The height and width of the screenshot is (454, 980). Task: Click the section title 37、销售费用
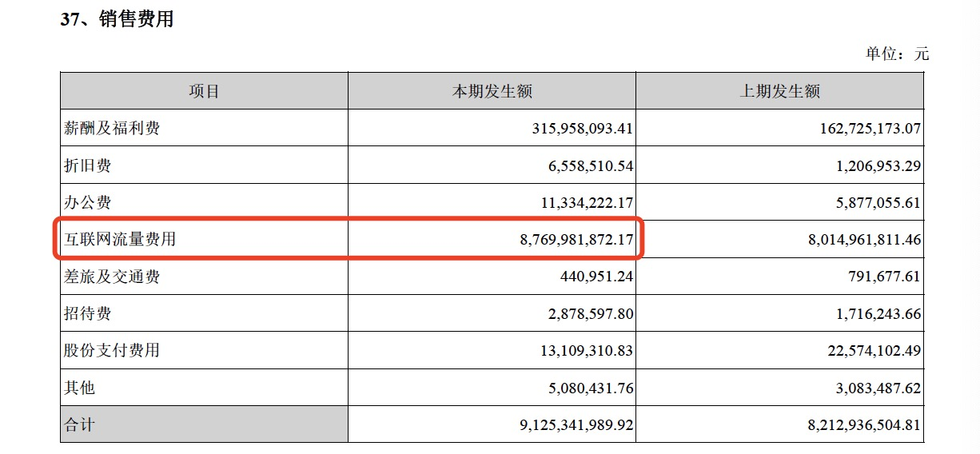click(117, 20)
